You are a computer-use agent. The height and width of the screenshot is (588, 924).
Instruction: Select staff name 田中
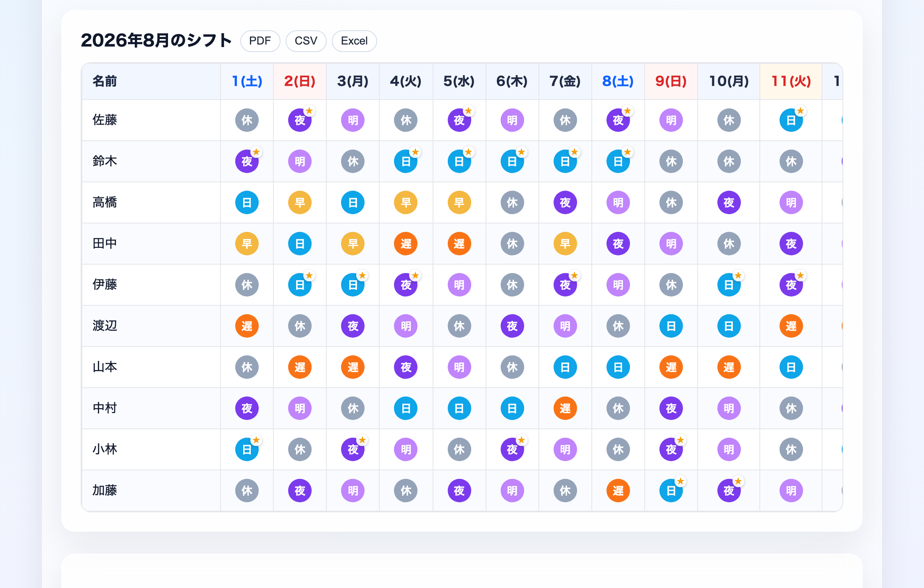(x=105, y=244)
